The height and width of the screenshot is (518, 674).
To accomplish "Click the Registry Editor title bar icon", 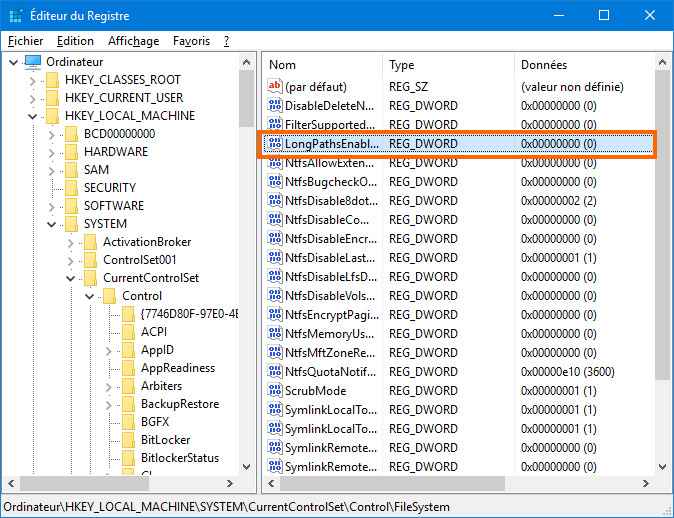I will tap(15, 16).
